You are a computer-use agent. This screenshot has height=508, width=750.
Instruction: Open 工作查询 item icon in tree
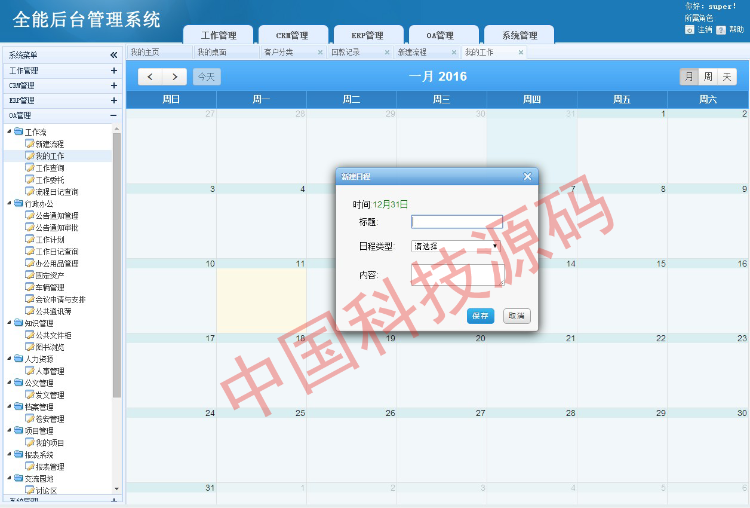pos(30,167)
